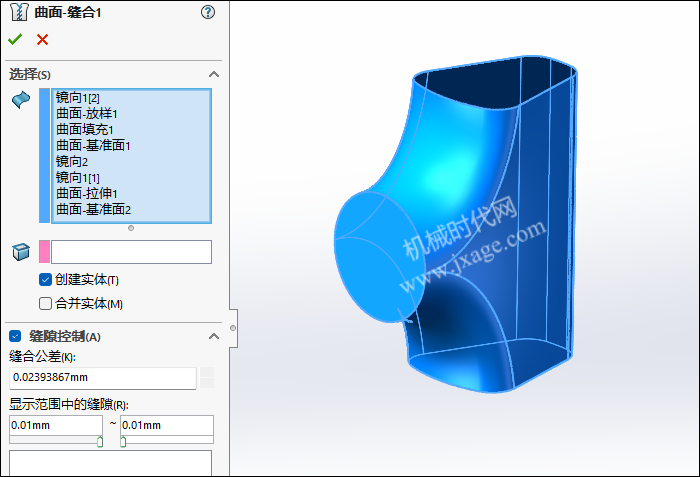Screen dimensions: 700x477
Task: Open help for the 曲面-缝合1 feature
Action: 208,12
